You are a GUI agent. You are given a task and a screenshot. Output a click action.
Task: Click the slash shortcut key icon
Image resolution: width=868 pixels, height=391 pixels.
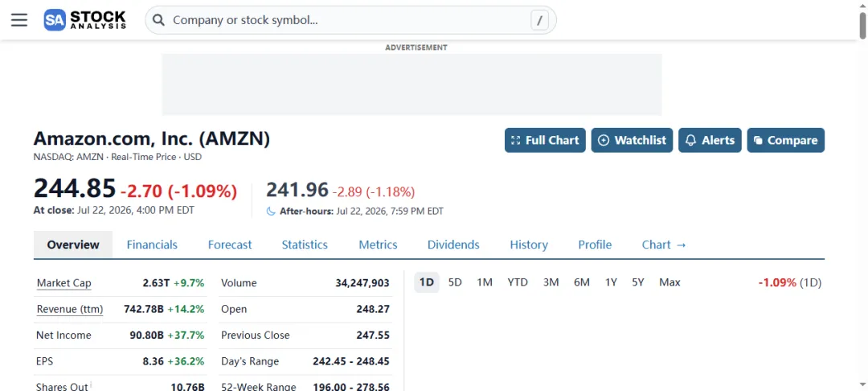(539, 20)
